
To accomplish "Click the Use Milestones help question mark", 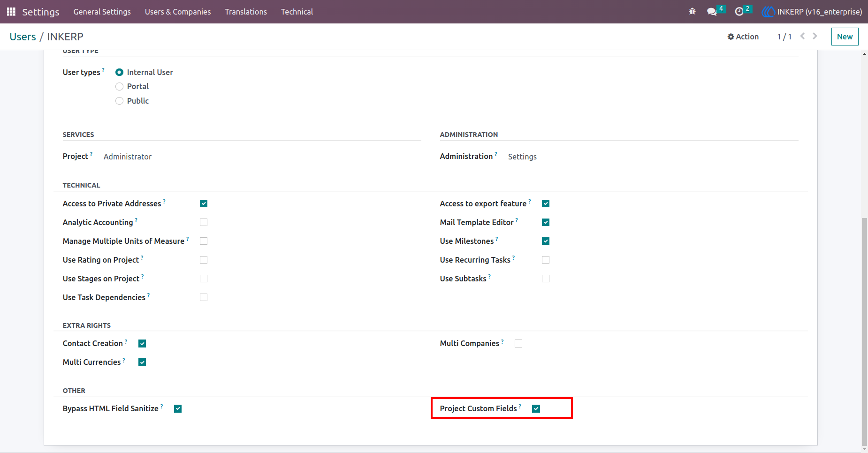I will tap(497, 238).
